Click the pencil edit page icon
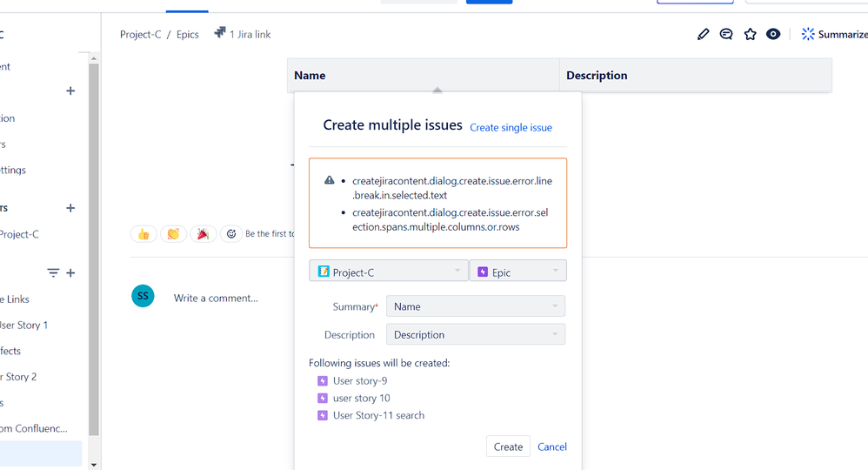The image size is (868, 470). click(x=703, y=34)
